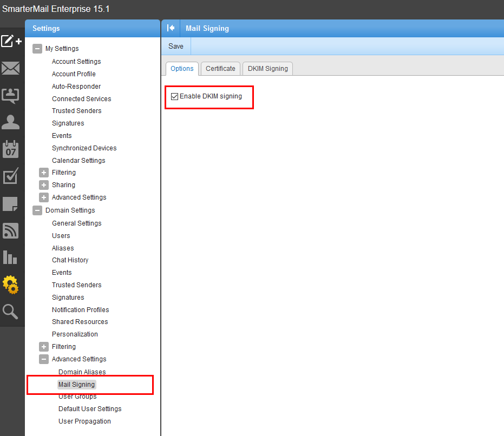Open Account Settings
The height and width of the screenshot is (436, 504).
(x=76, y=61)
